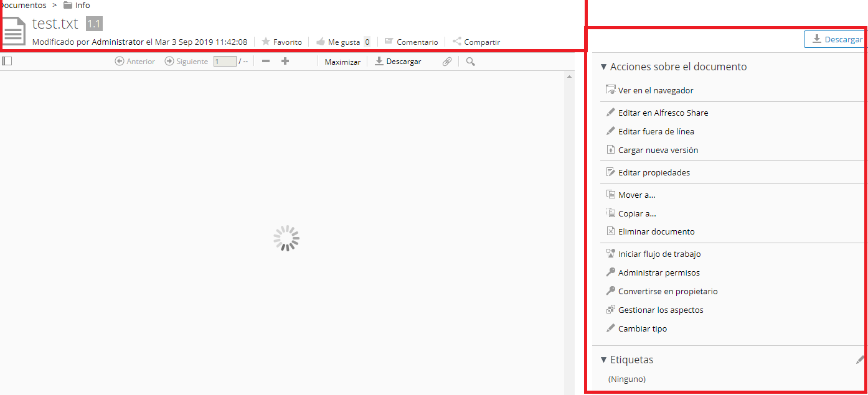868x395 pixels.
Task: Click the (Ninguno) tags value
Action: click(x=627, y=379)
